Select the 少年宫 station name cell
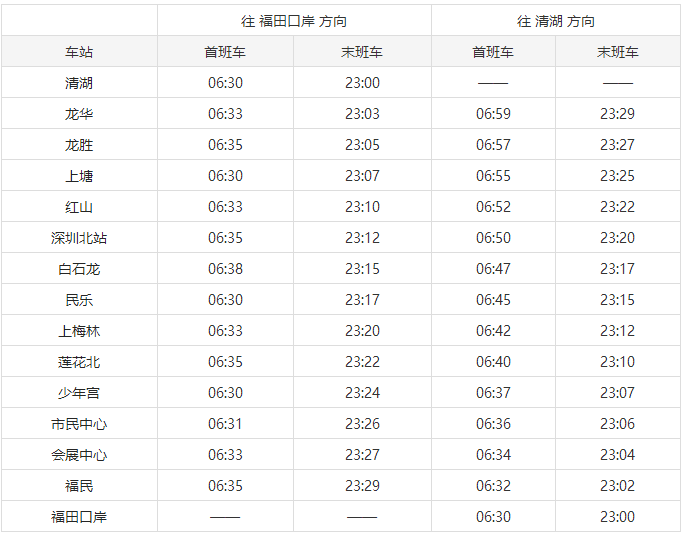This screenshot has width=684, height=535. pos(79,393)
